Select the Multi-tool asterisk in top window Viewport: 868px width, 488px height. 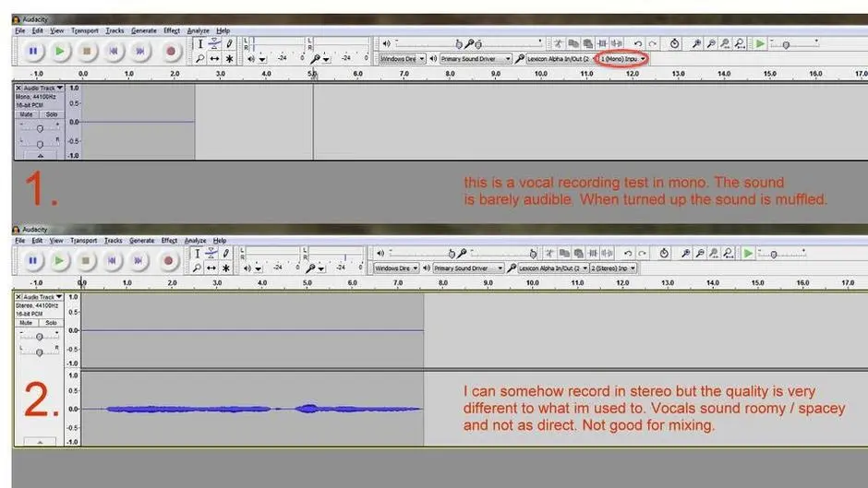pyautogui.click(x=230, y=58)
